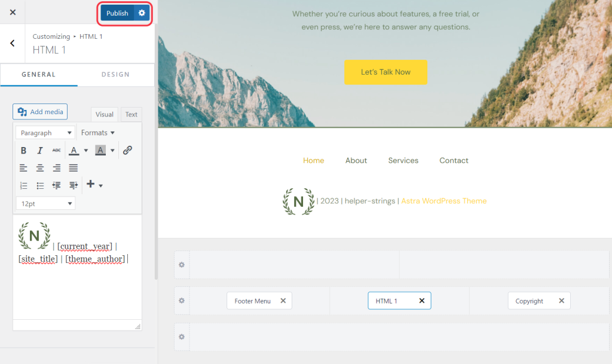The height and width of the screenshot is (364, 612).
Task: Close the Customizer with the X icon
Action: point(13,12)
